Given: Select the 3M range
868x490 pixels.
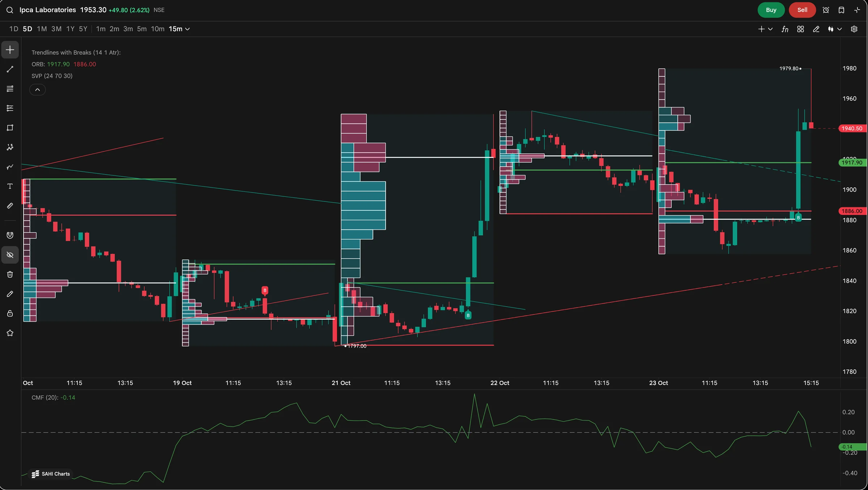Looking at the screenshot, I should point(56,29).
